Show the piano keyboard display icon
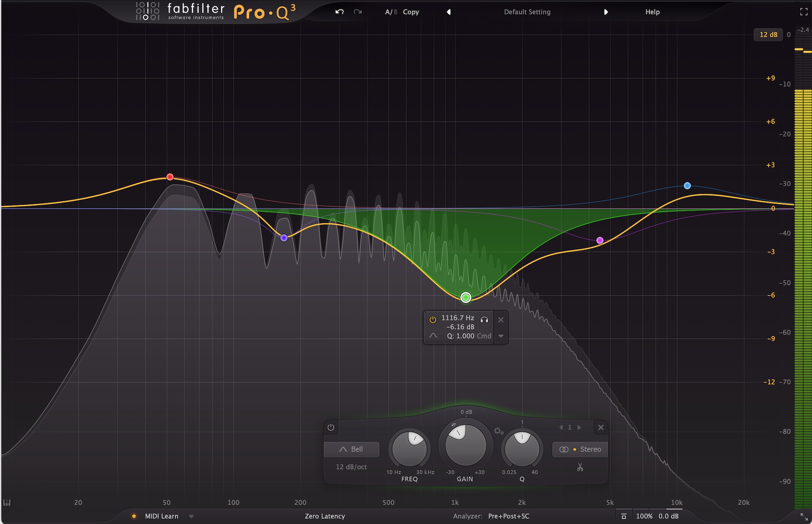The height and width of the screenshot is (524, 812). coord(7,502)
